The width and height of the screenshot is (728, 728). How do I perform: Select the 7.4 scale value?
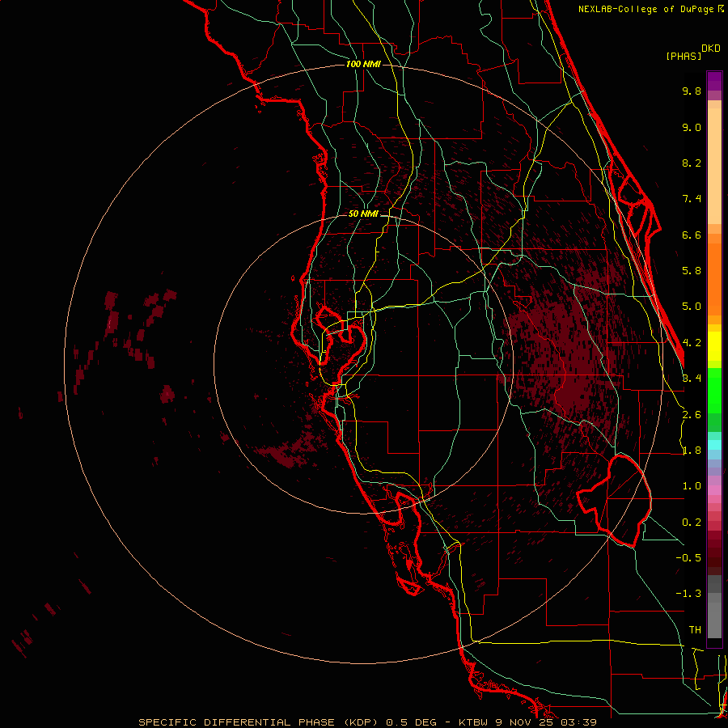(692, 199)
